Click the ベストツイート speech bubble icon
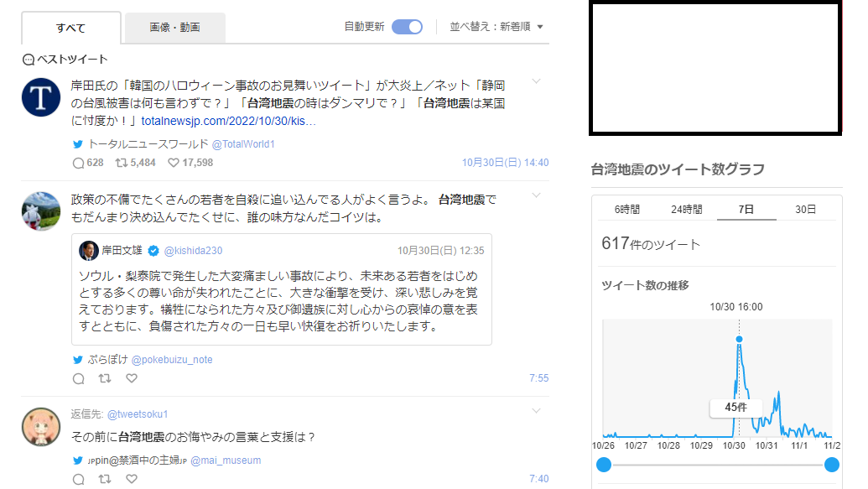 (x=29, y=60)
